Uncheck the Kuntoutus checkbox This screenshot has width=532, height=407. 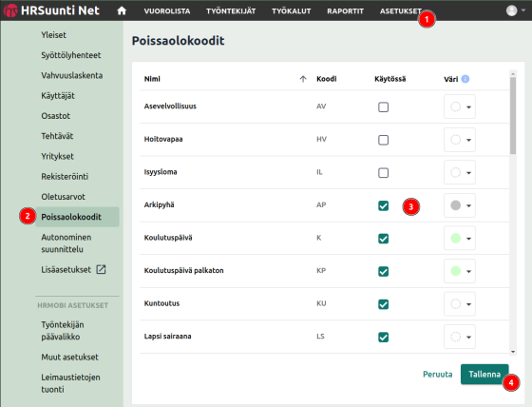click(383, 304)
